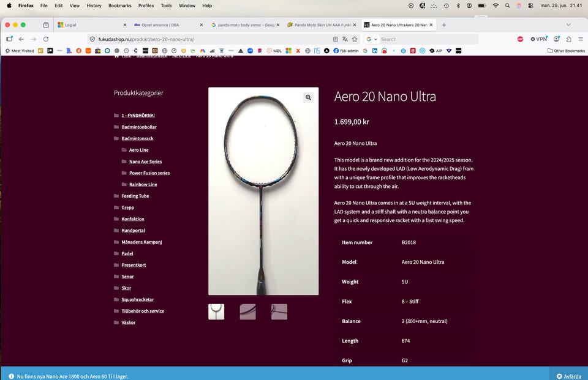Open the Firefox hamburger menu
Screen dimensions: 588x380
(581, 39)
